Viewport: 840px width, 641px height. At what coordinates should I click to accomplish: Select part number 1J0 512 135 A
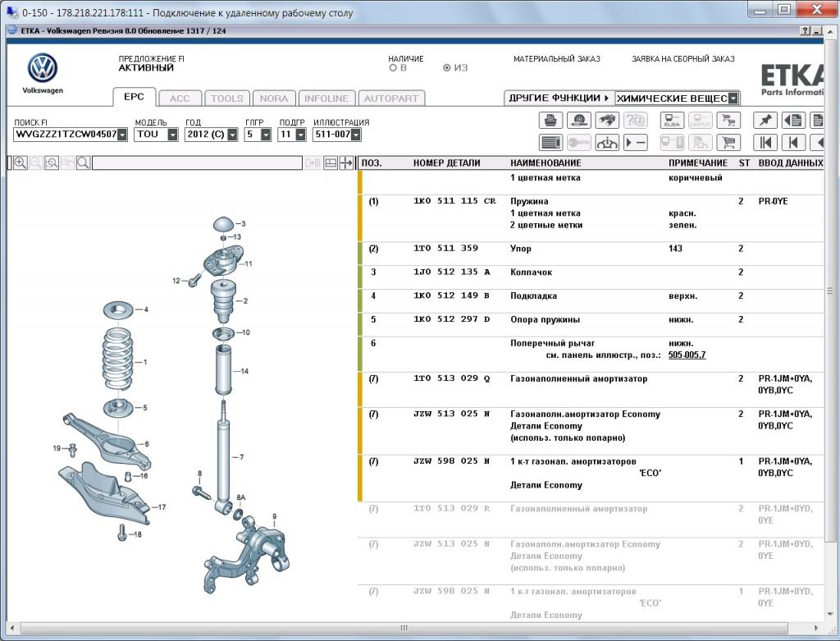pyautogui.click(x=452, y=272)
